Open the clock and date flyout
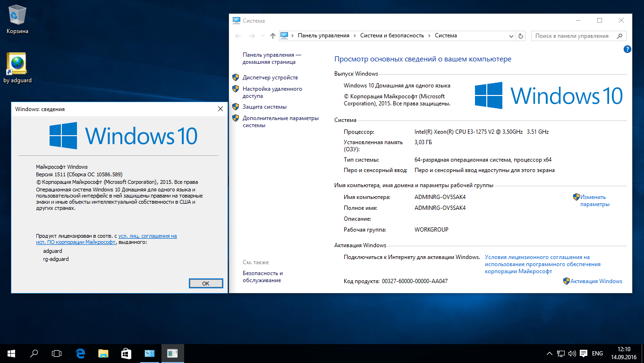This screenshot has height=363, width=644. coord(624,353)
